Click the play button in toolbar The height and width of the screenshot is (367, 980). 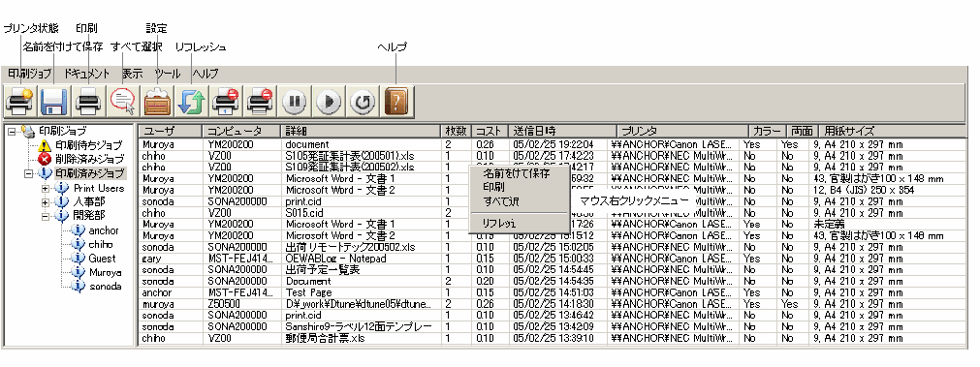[x=329, y=101]
